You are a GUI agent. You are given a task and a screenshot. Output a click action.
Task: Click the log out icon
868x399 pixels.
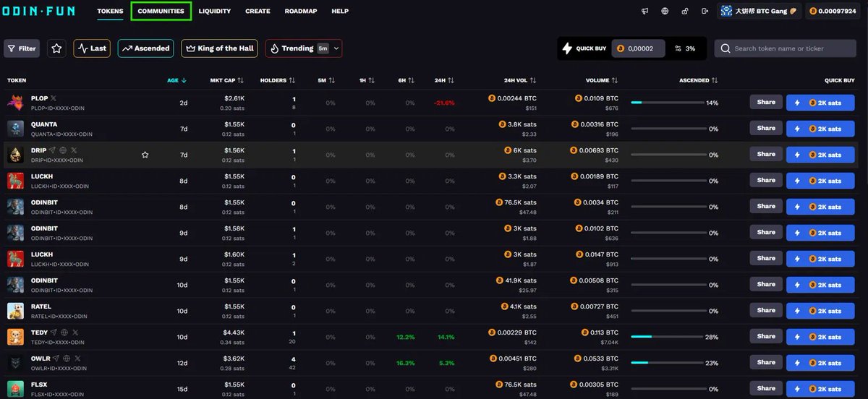click(x=705, y=12)
